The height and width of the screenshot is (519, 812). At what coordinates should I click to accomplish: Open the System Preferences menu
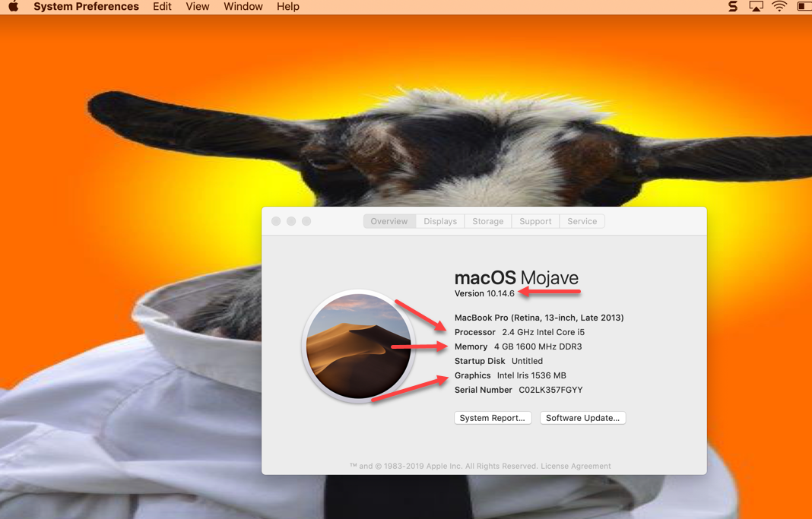point(87,6)
